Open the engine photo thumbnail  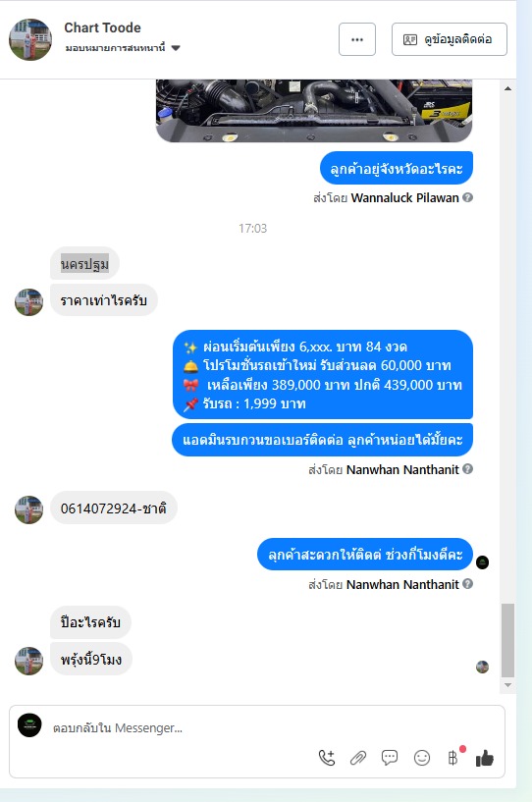coord(314,111)
